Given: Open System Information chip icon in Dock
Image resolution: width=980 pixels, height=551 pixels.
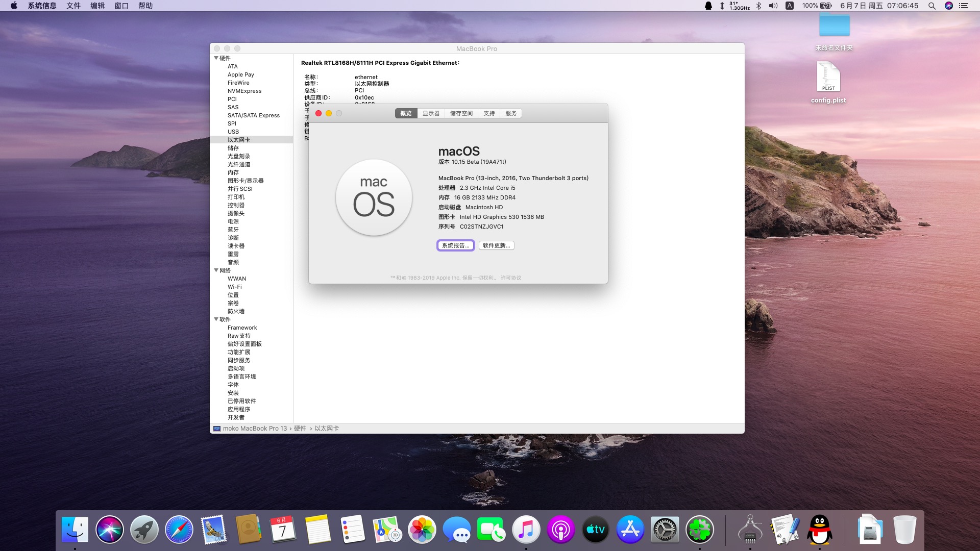Looking at the screenshot, I should pos(750,530).
